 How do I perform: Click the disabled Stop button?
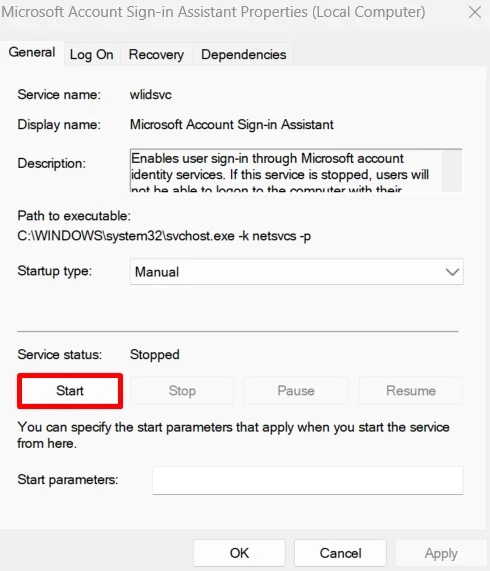182,391
